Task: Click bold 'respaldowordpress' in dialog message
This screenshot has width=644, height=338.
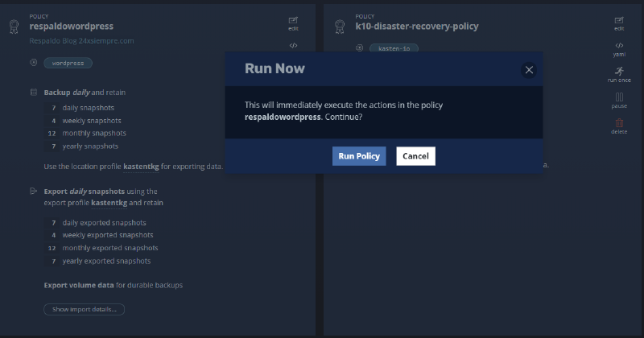Action: tap(283, 117)
